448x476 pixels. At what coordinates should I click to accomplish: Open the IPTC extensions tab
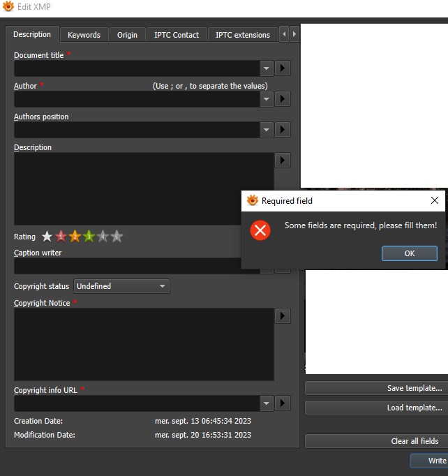(243, 35)
